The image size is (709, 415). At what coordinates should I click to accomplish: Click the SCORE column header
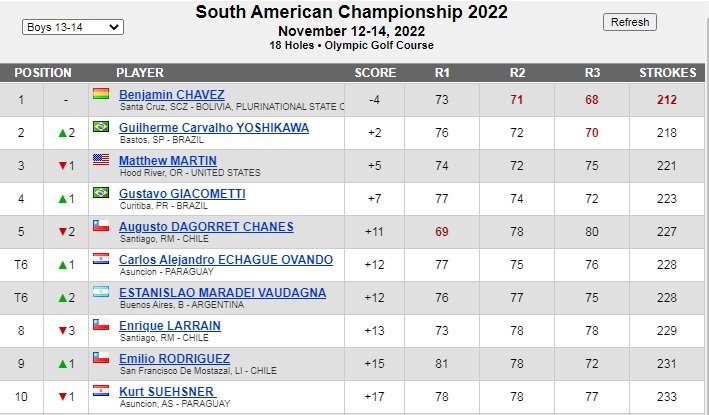click(x=375, y=73)
